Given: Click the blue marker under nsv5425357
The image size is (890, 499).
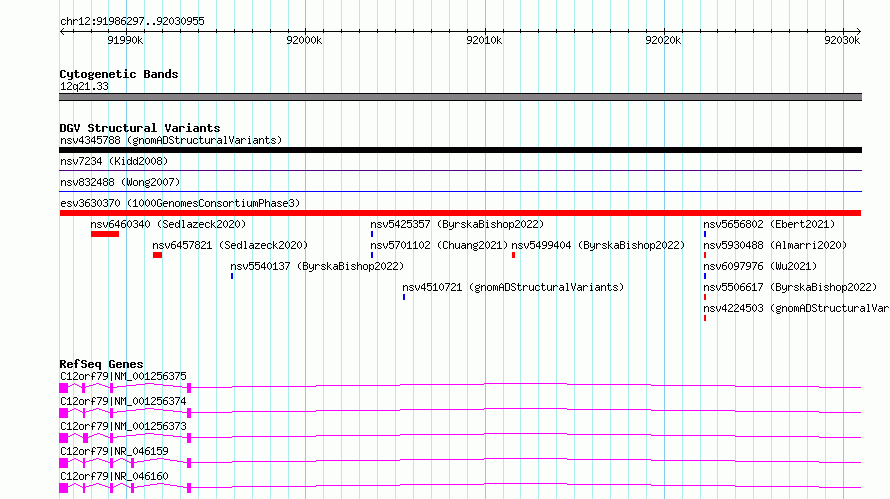Looking at the screenshot, I should pos(372,234).
